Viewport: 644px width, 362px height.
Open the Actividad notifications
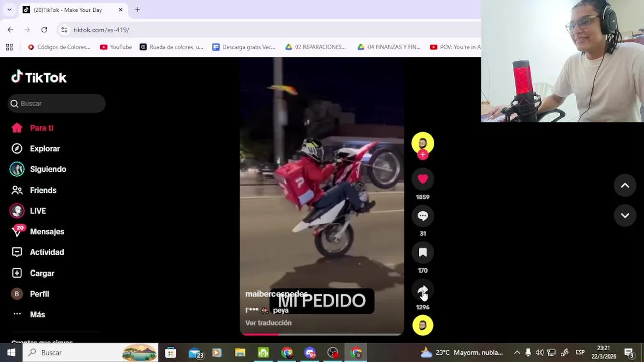click(38, 252)
